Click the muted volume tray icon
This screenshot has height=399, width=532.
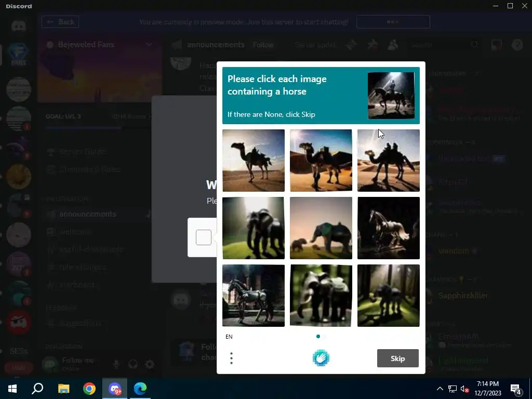[465, 389]
